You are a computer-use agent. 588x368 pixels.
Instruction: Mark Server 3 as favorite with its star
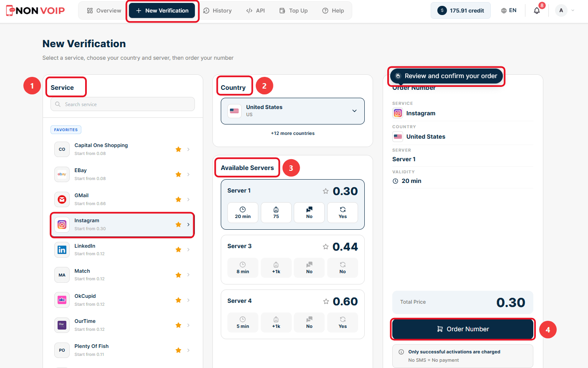pyautogui.click(x=326, y=246)
